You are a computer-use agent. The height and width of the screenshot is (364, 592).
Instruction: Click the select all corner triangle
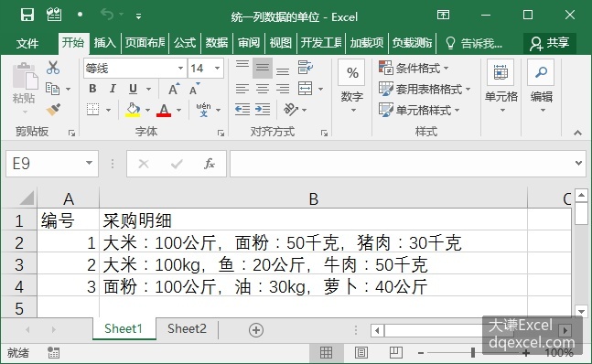pos(27,198)
